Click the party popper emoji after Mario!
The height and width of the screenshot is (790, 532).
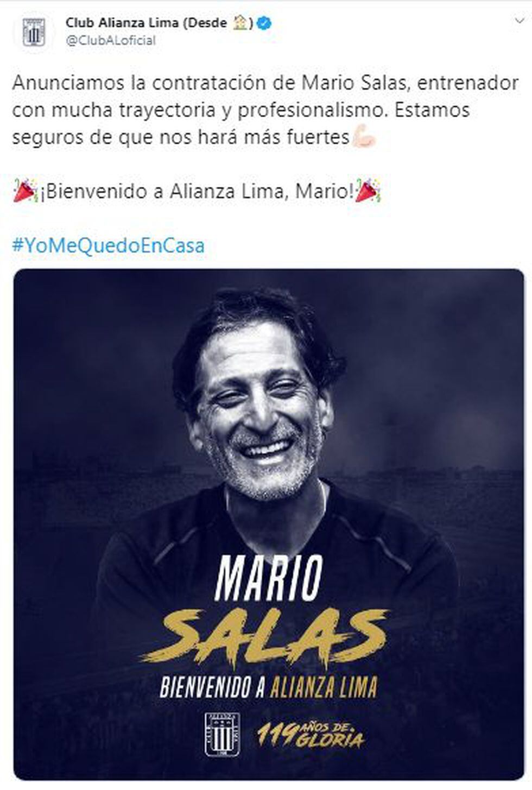[368, 191]
